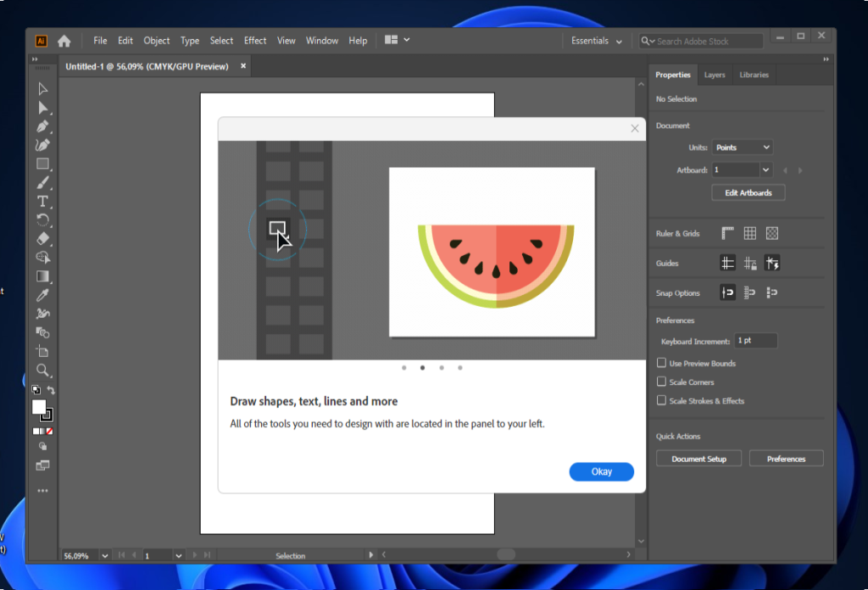Collapse the right panel double arrows
The width and height of the screenshot is (868, 590).
(x=826, y=59)
